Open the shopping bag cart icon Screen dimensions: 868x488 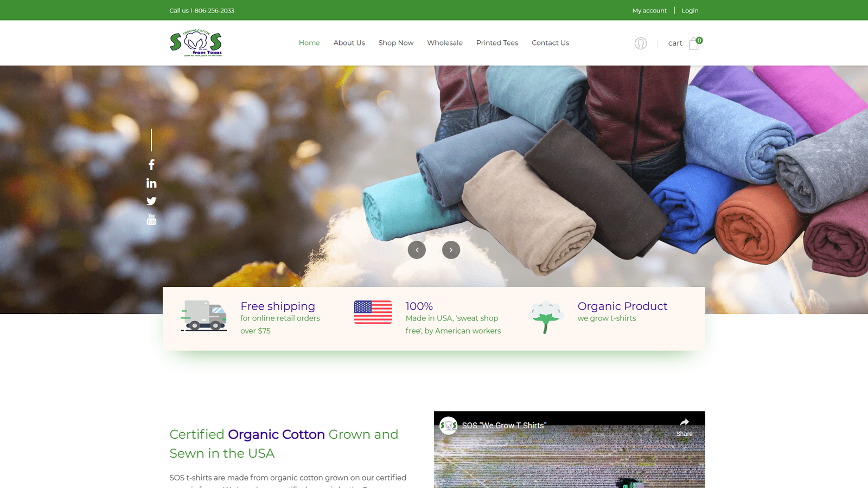point(693,44)
